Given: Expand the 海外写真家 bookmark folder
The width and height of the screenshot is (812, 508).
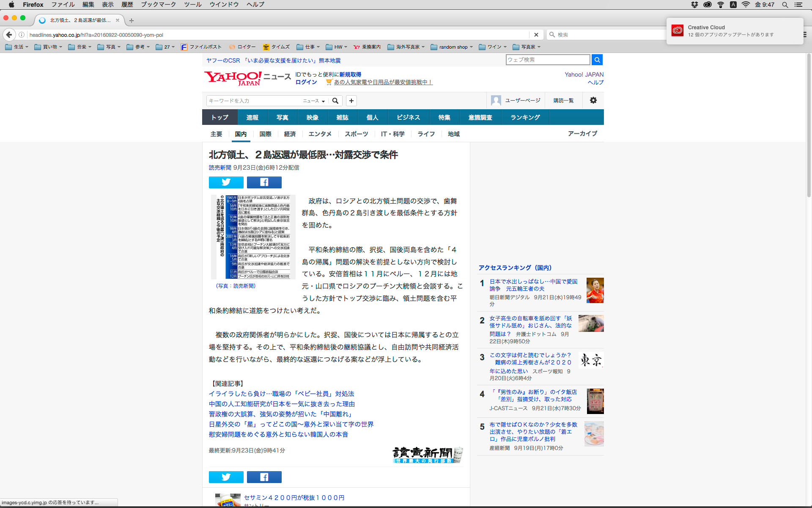Looking at the screenshot, I should pos(406,47).
